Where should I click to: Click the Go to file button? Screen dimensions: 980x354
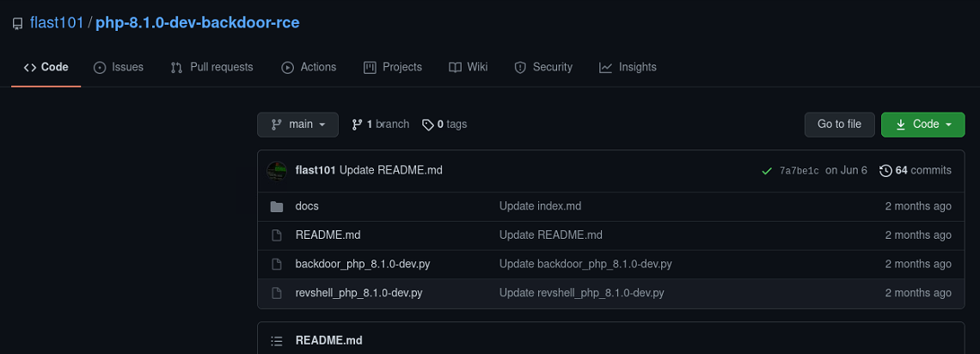[x=839, y=125]
